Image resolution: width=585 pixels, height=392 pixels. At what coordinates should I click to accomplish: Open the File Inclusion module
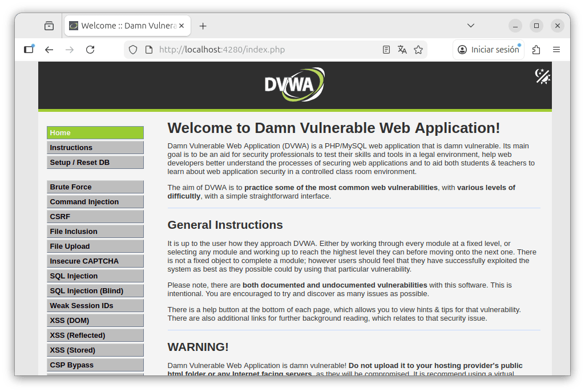click(95, 232)
